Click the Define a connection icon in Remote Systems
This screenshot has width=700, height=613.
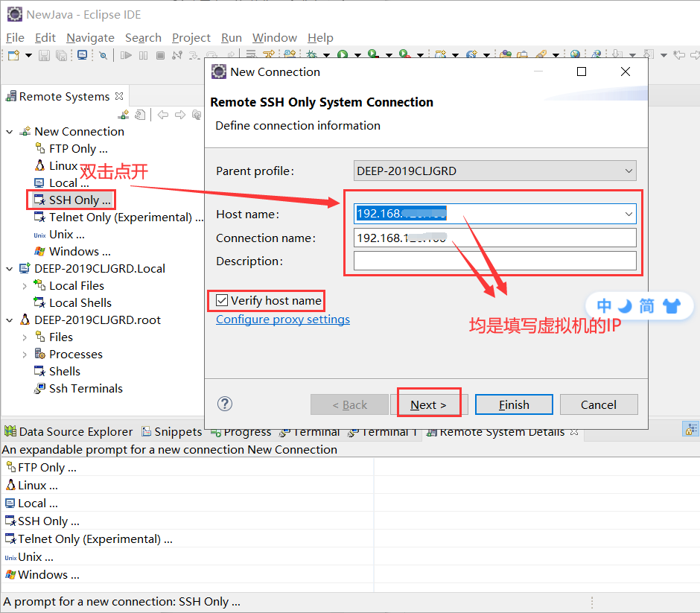[x=124, y=115]
